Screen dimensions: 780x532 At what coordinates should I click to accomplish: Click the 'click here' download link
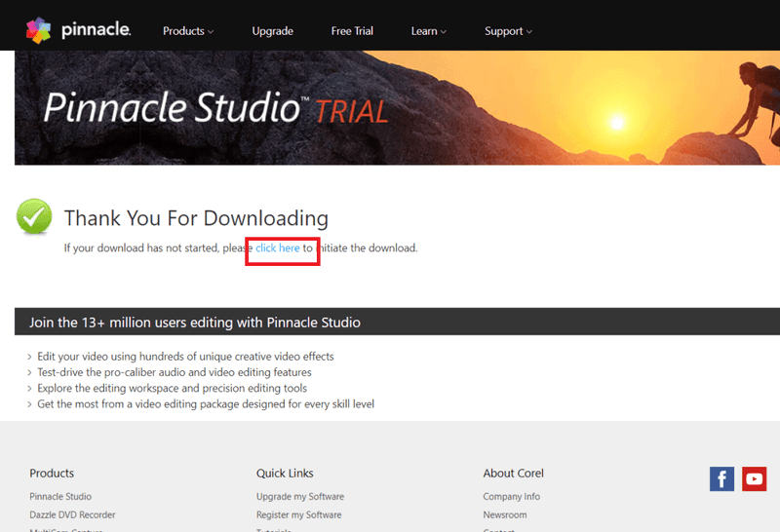[278, 247]
